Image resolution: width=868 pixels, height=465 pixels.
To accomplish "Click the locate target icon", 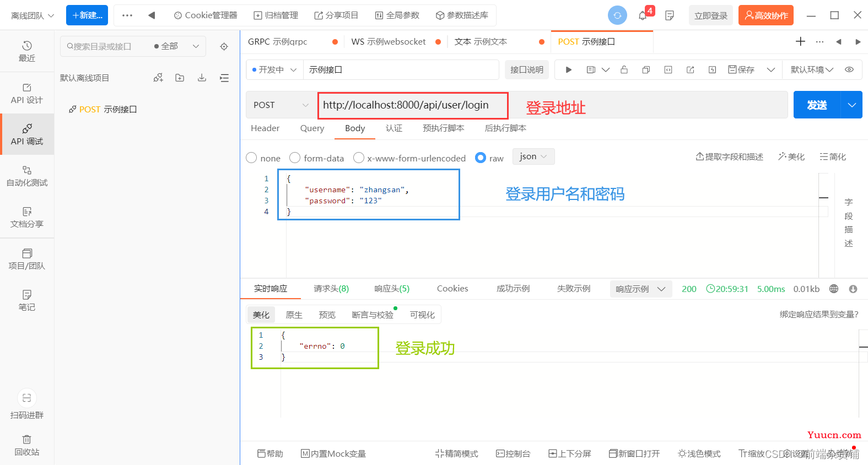I will pyautogui.click(x=224, y=47).
